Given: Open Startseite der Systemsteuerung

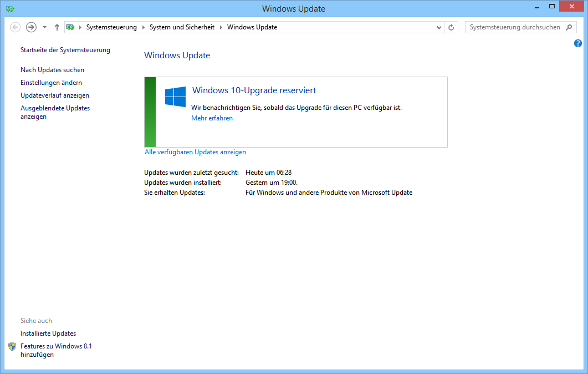Looking at the screenshot, I should coord(65,50).
